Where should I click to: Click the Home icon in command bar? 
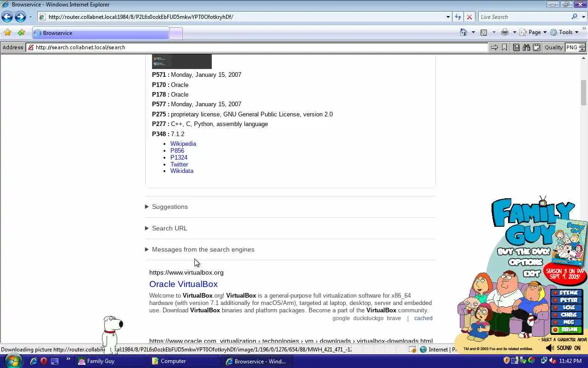coord(464,32)
